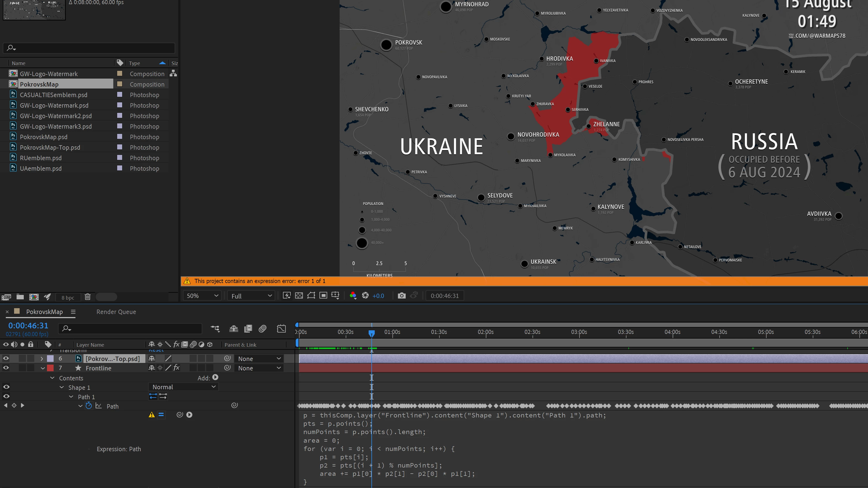Switch to the Render Queue tab
This screenshot has width=868, height=488.
pos(116,312)
